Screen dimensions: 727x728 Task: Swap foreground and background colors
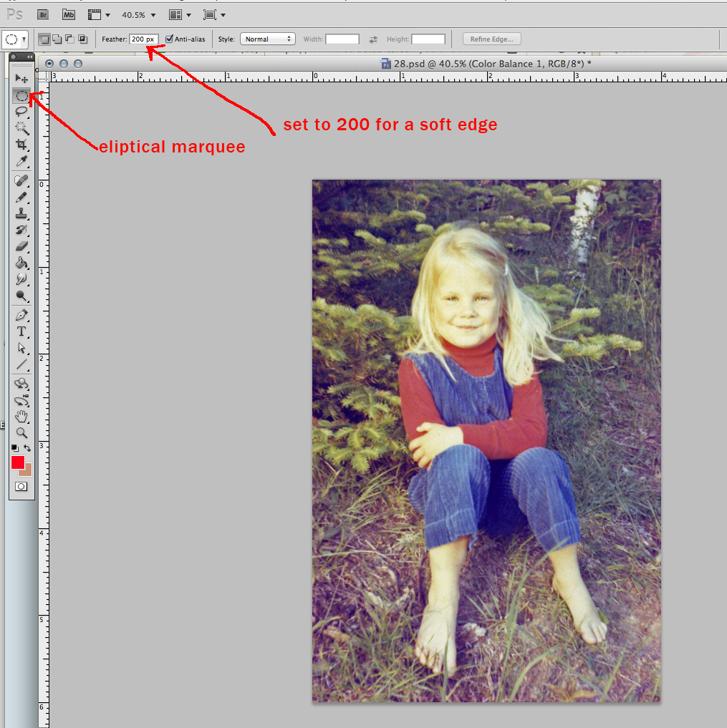point(27,448)
